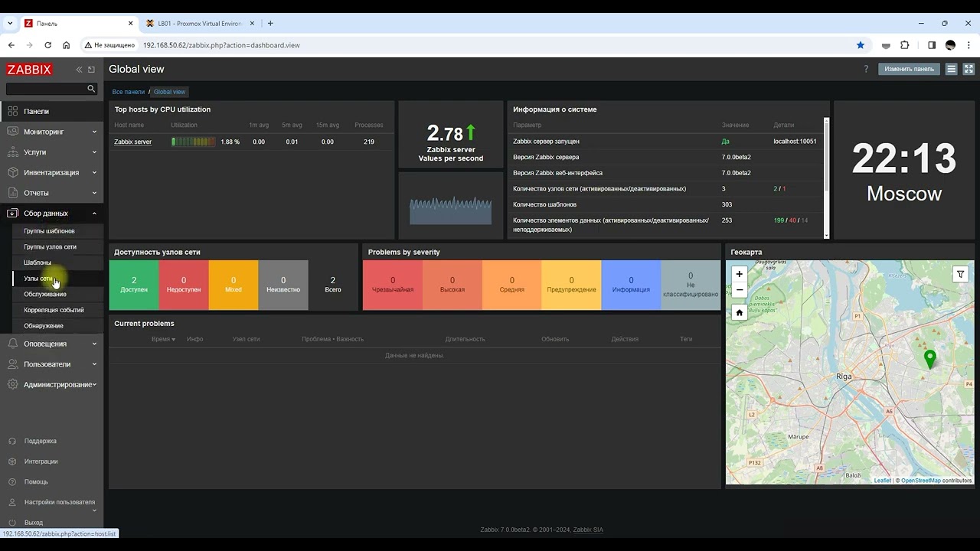Screen dimensions: 980x551
Task: Open Zabbix server host link
Action: [133, 142]
